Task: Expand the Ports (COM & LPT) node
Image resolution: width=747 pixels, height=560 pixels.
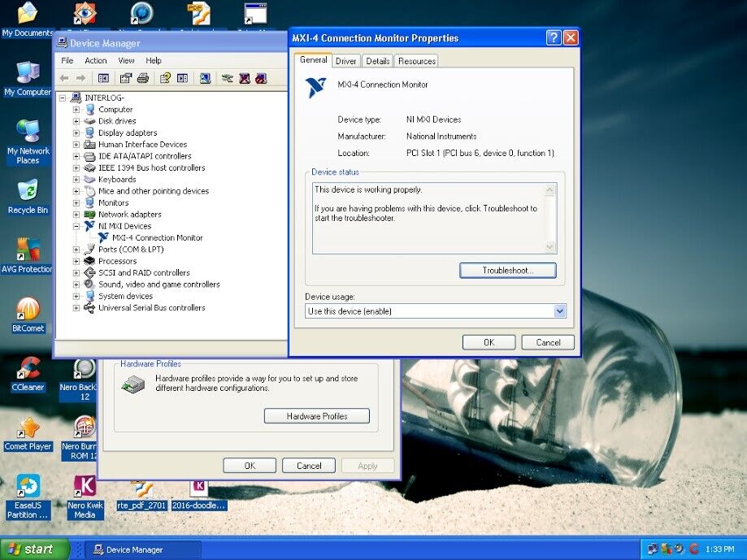Action: point(76,250)
